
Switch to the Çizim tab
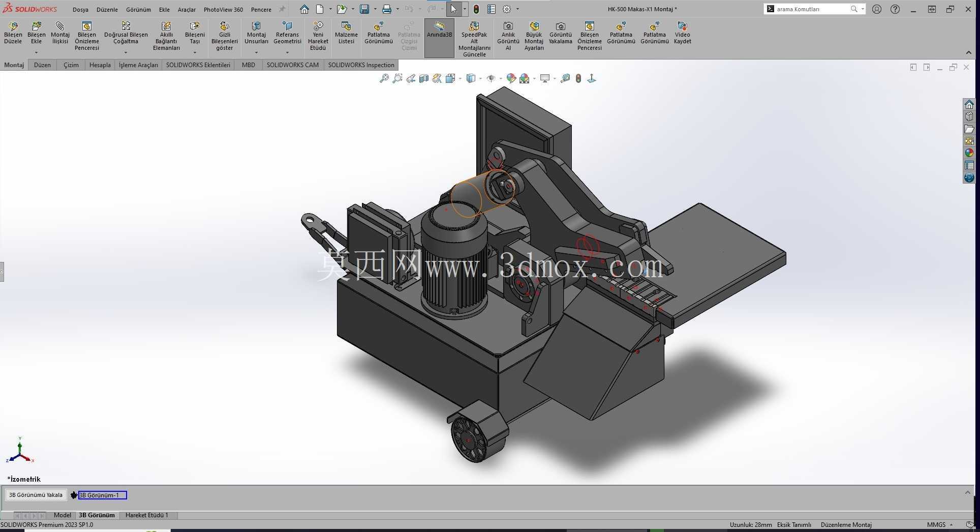coord(71,65)
